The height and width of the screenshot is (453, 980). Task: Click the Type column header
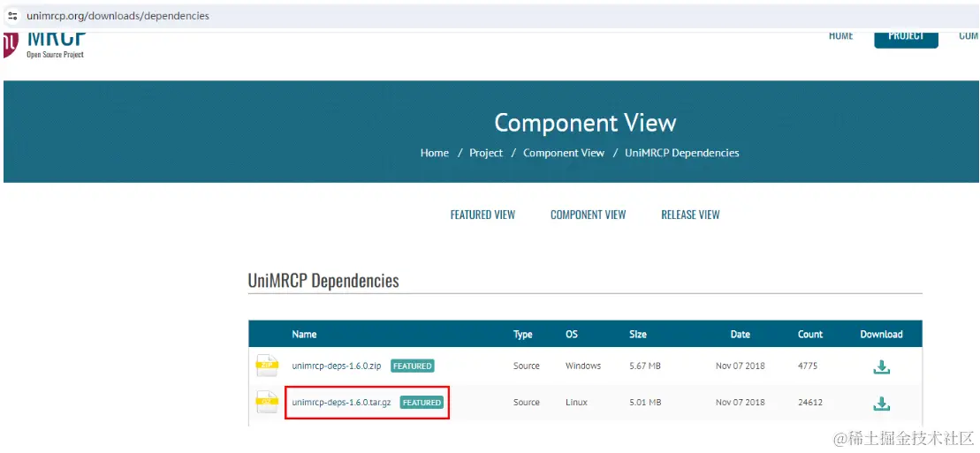[522, 335]
